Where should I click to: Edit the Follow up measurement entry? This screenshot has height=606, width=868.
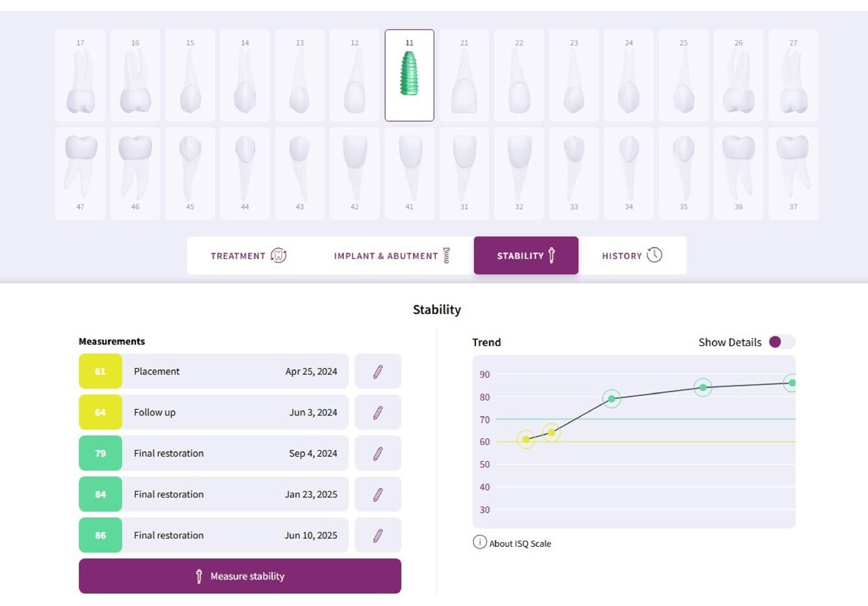pyautogui.click(x=377, y=412)
